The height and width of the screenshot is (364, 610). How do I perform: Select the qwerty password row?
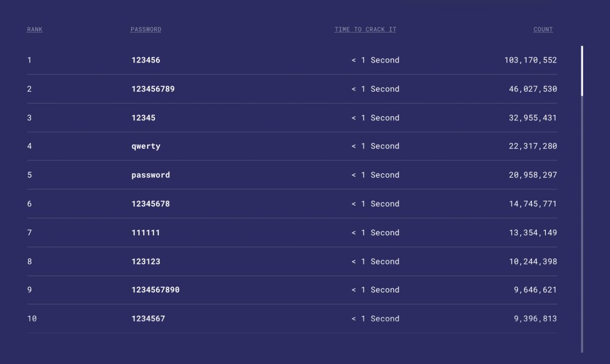click(x=146, y=147)
